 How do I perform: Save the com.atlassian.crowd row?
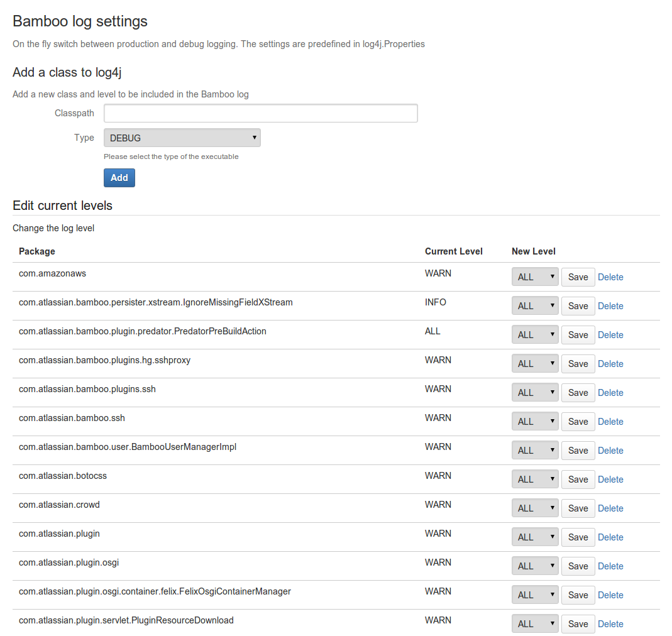pyautogui.click(x=578, y=508)
